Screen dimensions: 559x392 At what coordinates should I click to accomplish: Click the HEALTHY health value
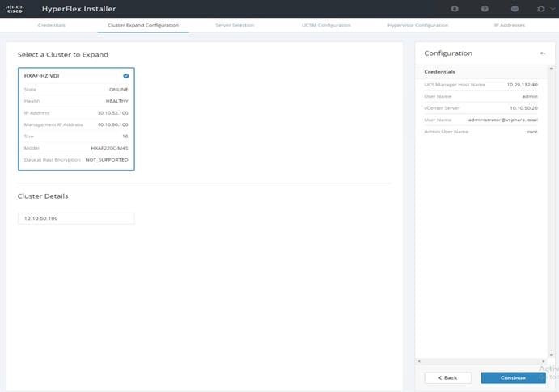pos(117,101)
